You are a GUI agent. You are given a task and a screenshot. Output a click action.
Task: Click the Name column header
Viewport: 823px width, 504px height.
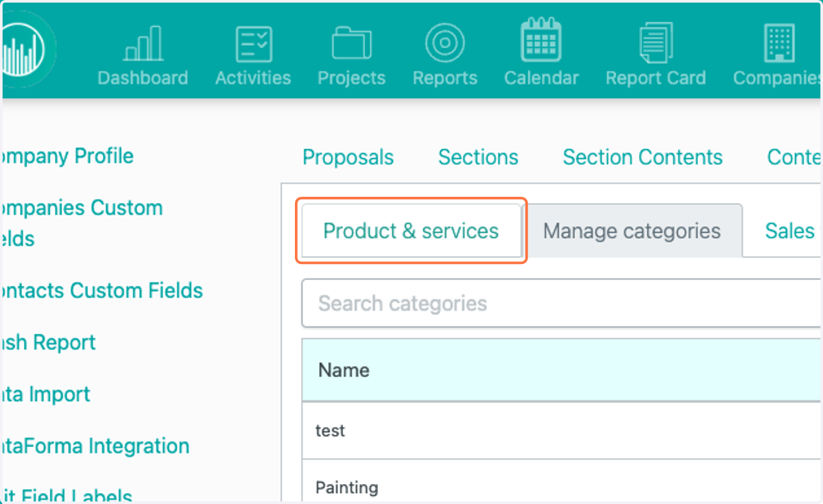[x=344, y=370]
